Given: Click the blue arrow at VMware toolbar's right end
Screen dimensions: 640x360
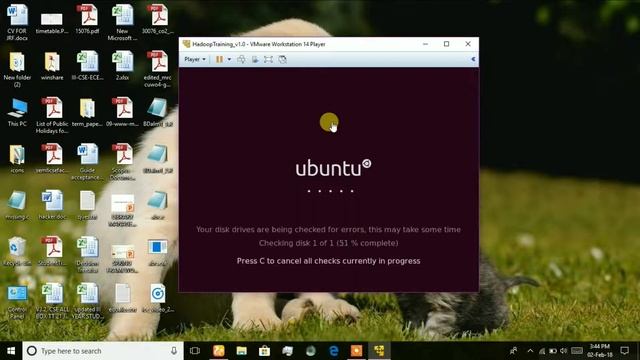Looking at the screenshot, I should (x=473, y=59).
